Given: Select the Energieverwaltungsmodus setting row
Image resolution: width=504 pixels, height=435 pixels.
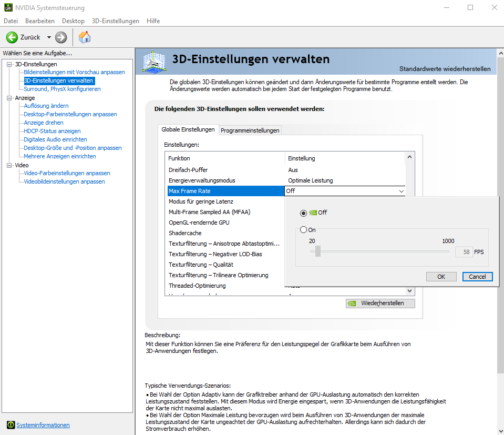Looking at the screenshot, I should tap(286, 180).
